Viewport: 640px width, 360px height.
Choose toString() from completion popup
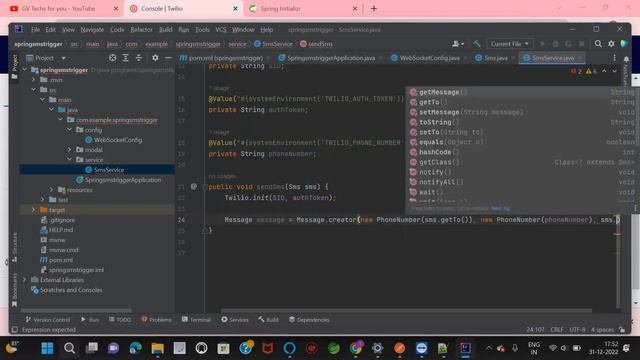(522, 122)
